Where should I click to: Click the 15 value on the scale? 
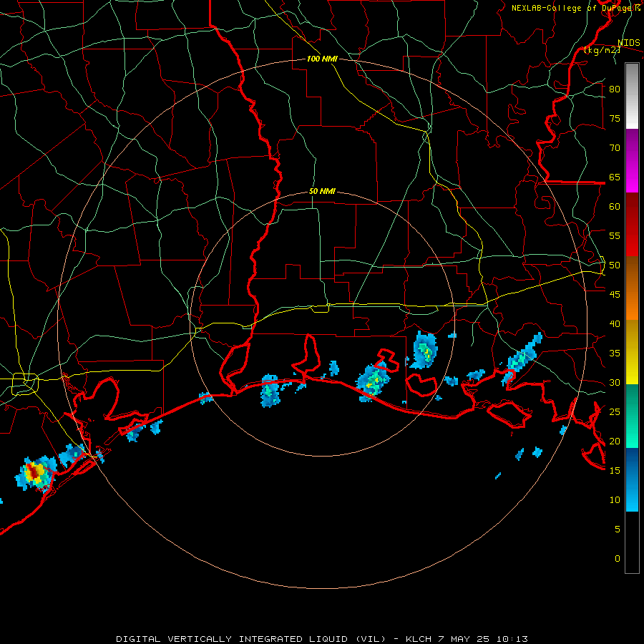[x=615, y=471]
